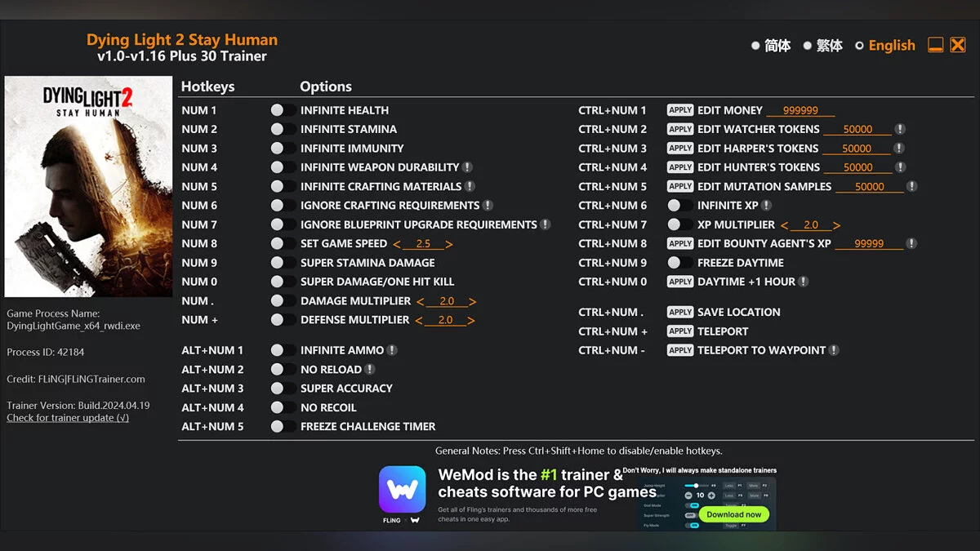Viewport: 980px width, 551px height.
Task: Enable the Infinite Health toggle
Action: [x=283, y=110]
